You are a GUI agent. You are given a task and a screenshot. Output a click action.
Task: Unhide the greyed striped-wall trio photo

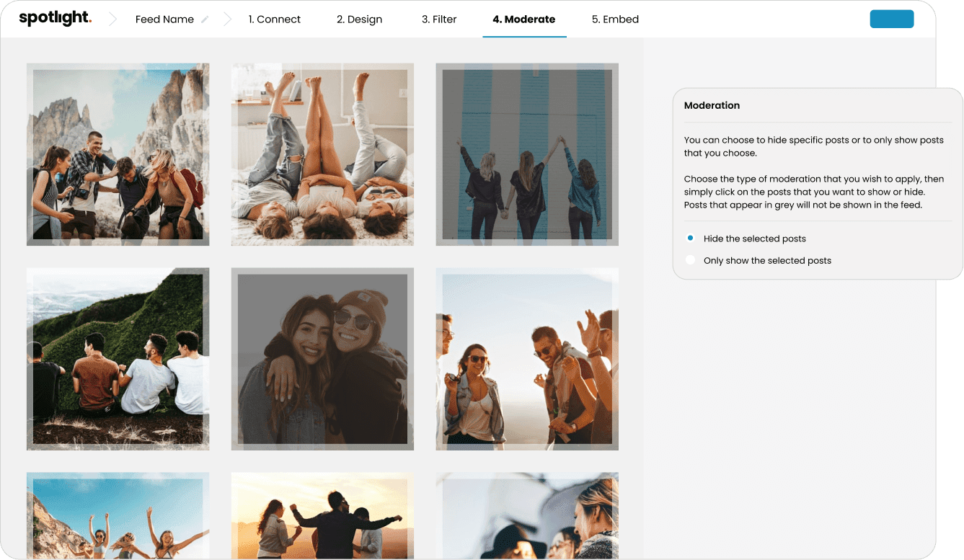point(526,154)
